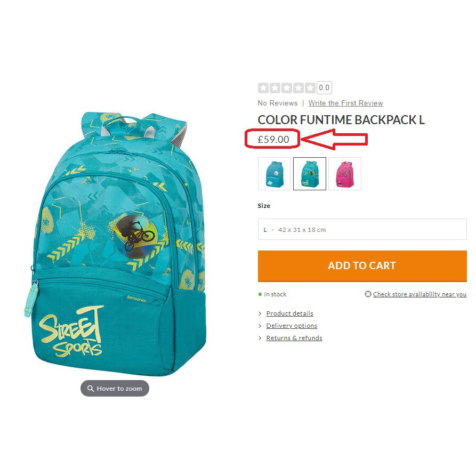Expand the Returns & refunds chevron
Screen dimensions: 476x476
(x=260, y=338)
